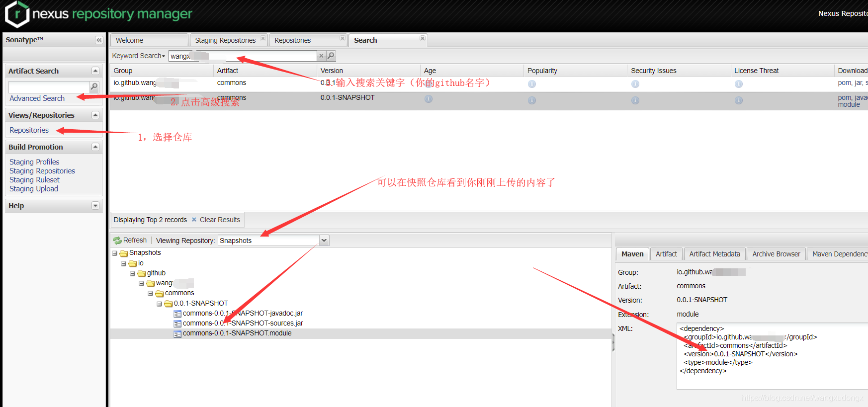Clear the keyword search field

(321, 56)
